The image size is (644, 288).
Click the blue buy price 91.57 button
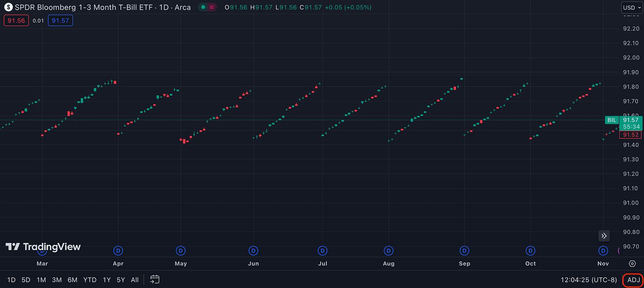[61, 20]
